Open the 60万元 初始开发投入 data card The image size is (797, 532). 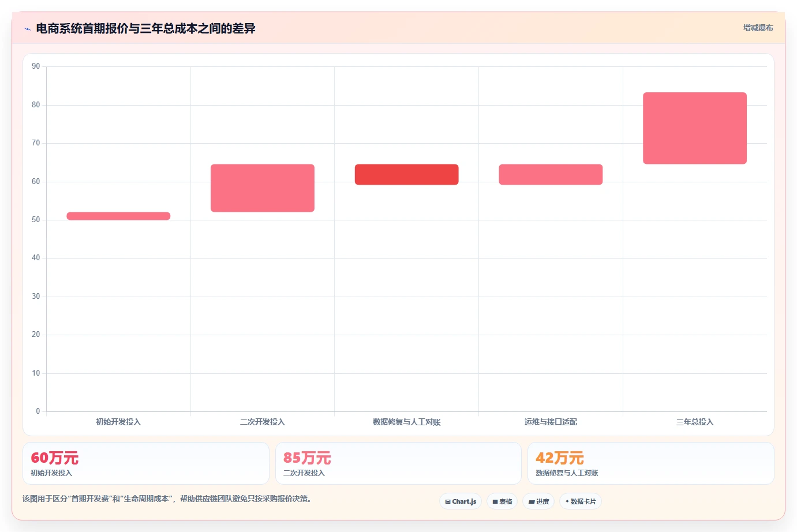(x=146, y=463)
